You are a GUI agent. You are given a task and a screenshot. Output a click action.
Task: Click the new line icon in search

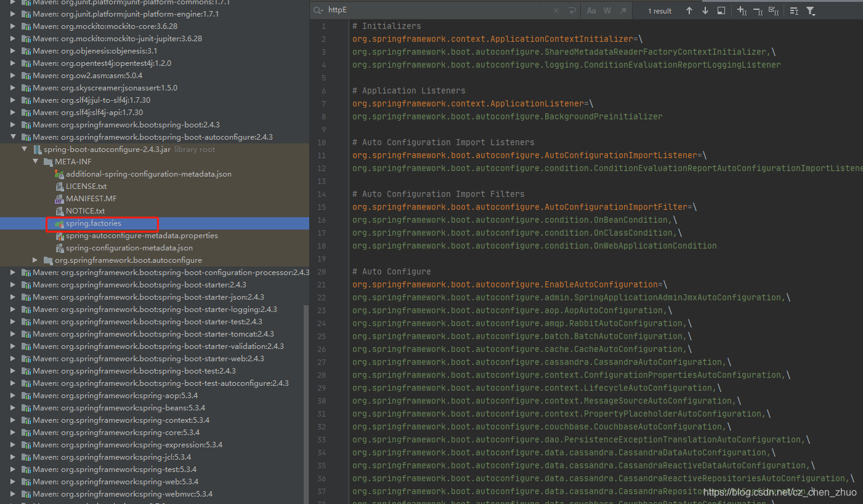point(572,10)
